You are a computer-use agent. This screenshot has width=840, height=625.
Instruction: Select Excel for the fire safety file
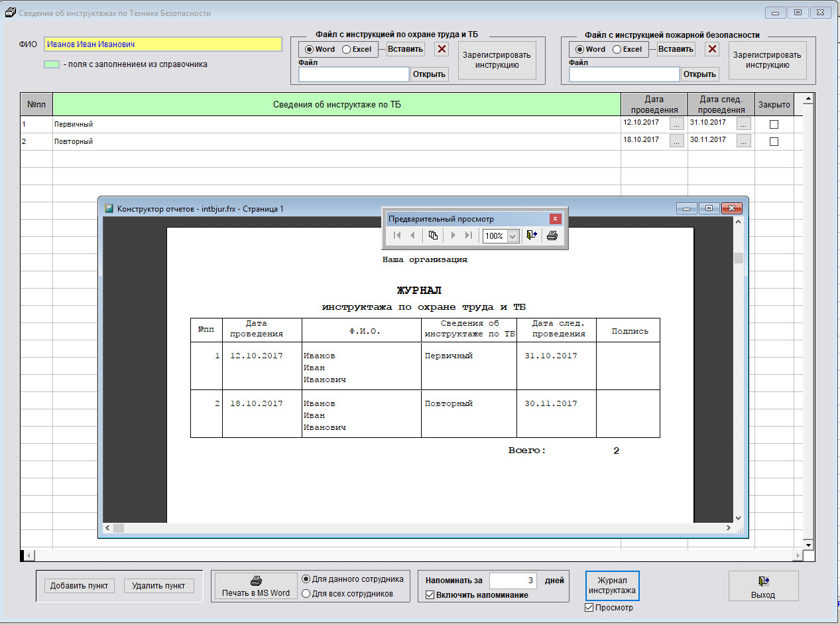pos(627,49)
